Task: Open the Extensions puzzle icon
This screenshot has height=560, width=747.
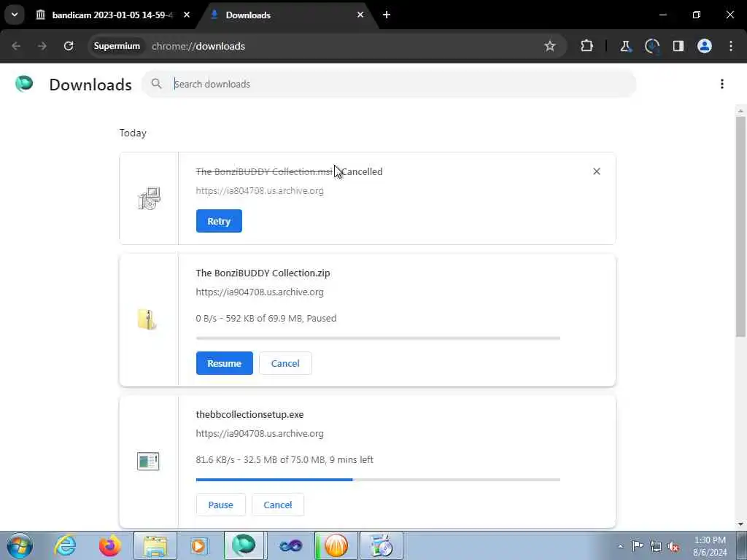Action: pos(587,46)
